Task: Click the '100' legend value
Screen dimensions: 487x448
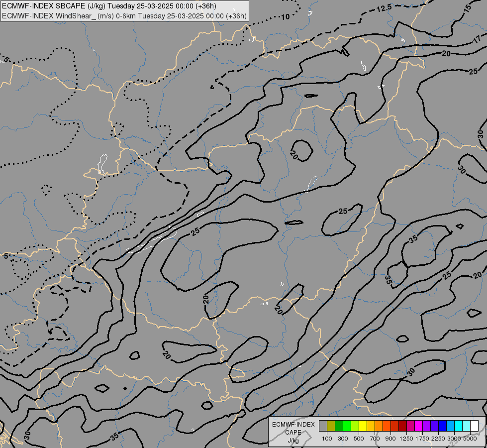Action: tap(327, 439)
